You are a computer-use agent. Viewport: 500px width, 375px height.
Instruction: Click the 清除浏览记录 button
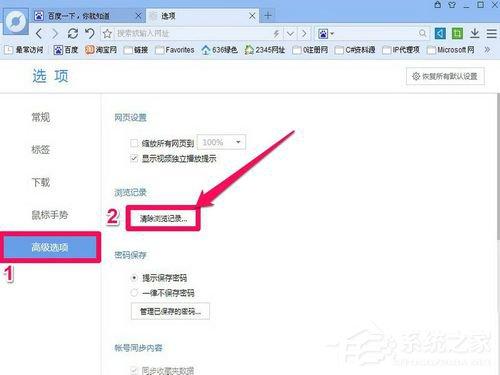point(163,219)
